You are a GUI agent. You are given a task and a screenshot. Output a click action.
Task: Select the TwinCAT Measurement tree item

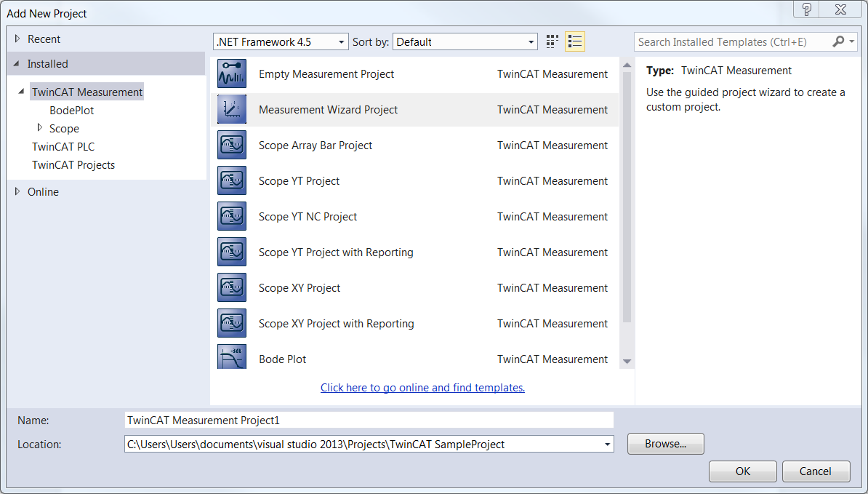pyautogui.click(x=87, y=92)
